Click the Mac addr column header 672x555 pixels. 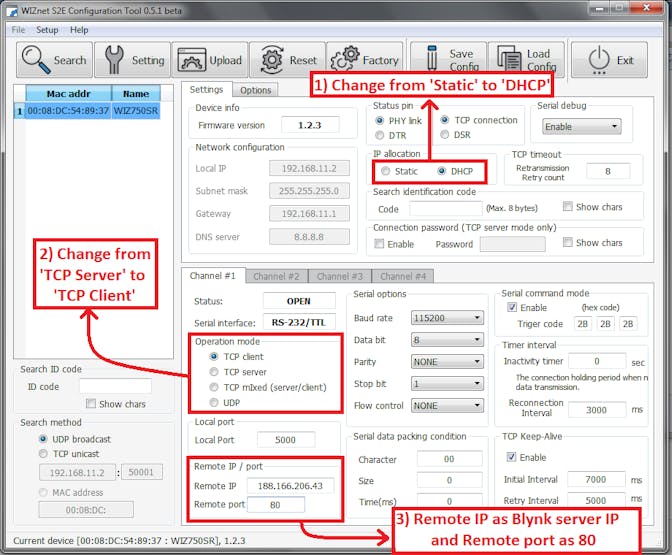point(69,93)
